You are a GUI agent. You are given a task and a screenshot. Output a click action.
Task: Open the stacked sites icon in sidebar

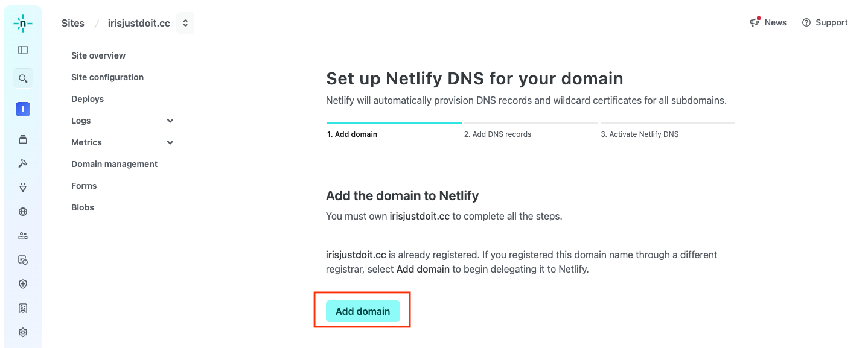[x=23, y=139]
